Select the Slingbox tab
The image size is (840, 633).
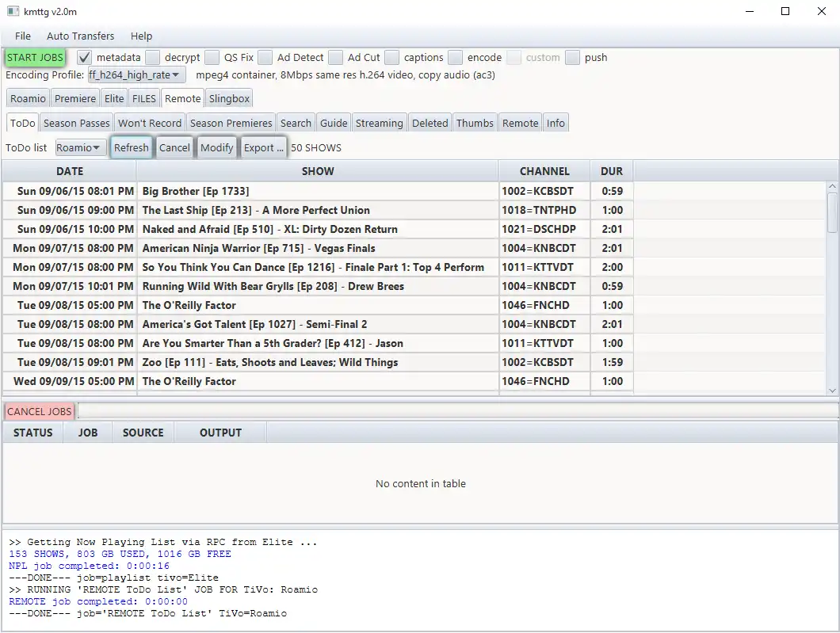coord(229,99)
